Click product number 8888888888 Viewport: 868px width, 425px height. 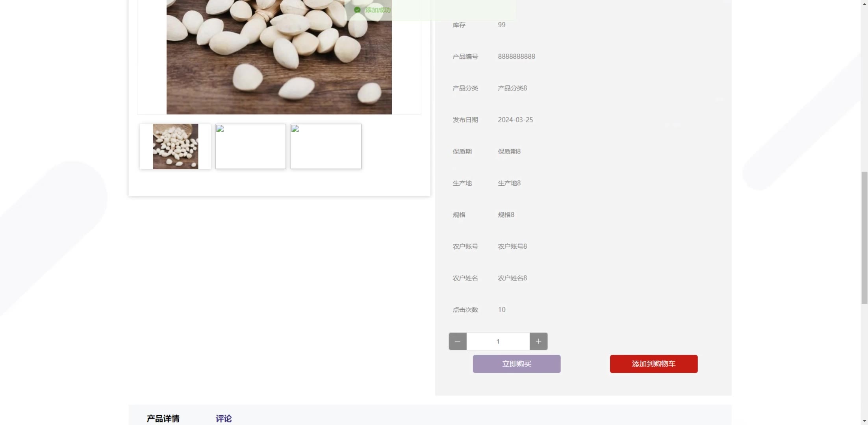pyautogui.click(x=516, y=56)
